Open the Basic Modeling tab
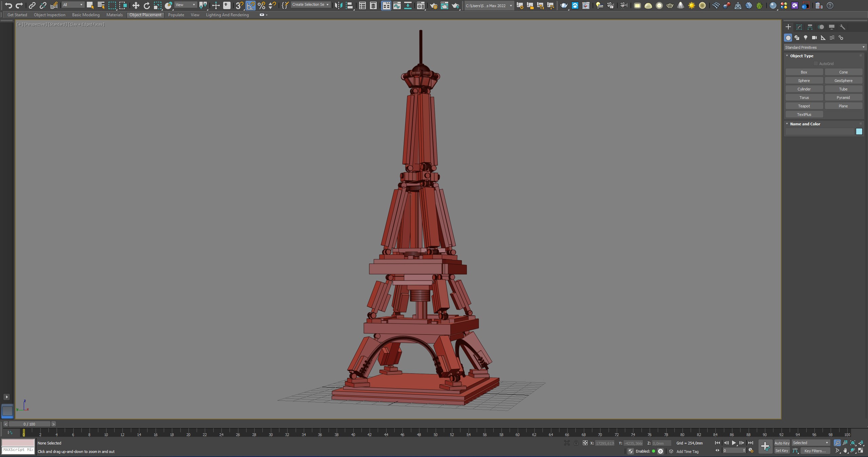Image resolution: width=868 pixels, height=457 pixels. point(86,15)
